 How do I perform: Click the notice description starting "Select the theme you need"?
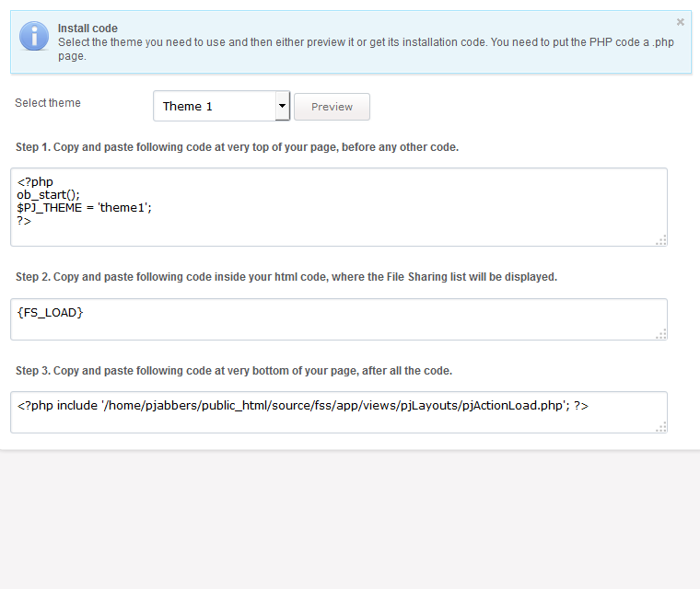366,49
